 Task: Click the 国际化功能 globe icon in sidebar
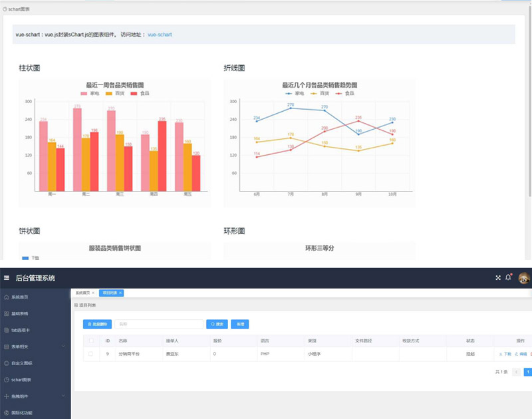pos(7,413)
